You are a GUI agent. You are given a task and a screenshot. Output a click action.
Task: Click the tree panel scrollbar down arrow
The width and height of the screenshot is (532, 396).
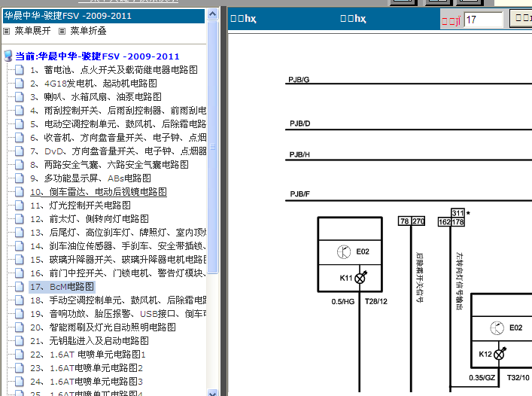212,392
